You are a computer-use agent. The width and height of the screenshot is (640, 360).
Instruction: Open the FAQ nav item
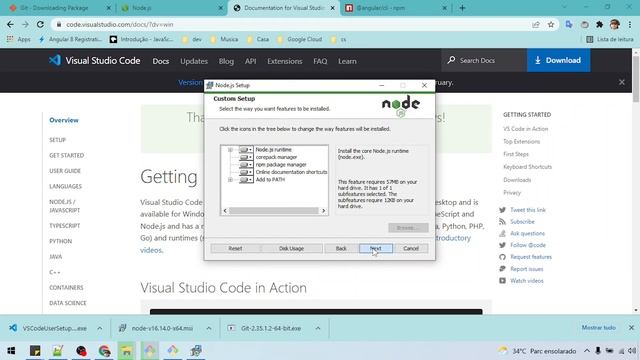point(320,61)
